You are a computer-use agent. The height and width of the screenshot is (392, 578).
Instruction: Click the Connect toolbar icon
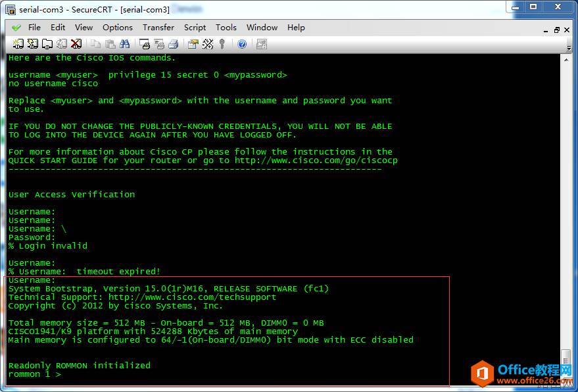coord(18,44)
